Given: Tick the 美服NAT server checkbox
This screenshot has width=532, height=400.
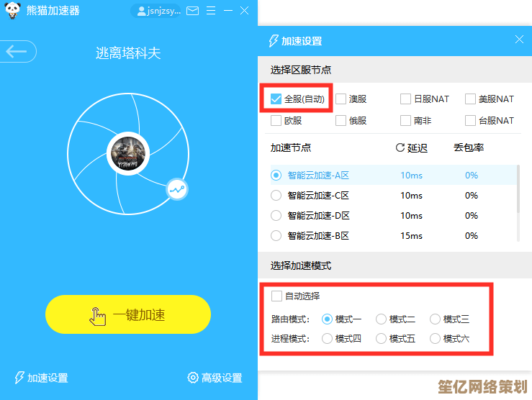Looking at the screenshot, I should tap(471, 99).
